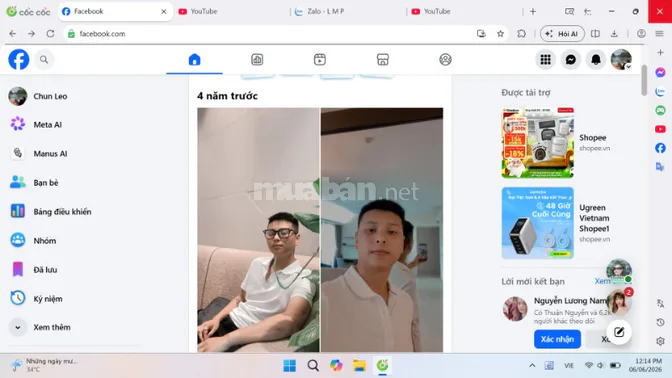The width and height of the screenshot is (672, 378).
Task: Open the Facebook logo link
Action: click(x=19, y=60)
